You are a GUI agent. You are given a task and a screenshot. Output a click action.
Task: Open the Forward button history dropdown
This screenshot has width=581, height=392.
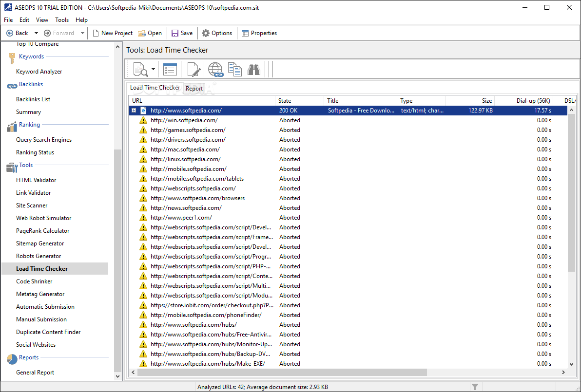(x=82, y=33)
